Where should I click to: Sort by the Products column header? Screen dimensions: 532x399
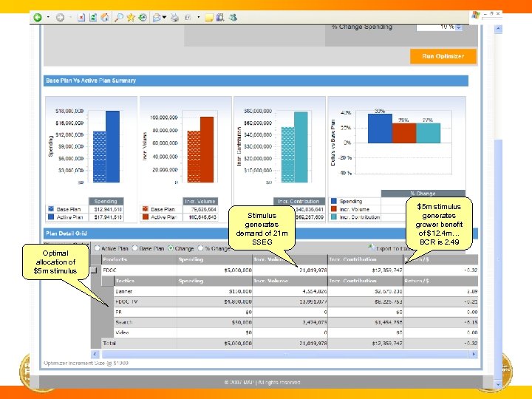coord(139,259)
